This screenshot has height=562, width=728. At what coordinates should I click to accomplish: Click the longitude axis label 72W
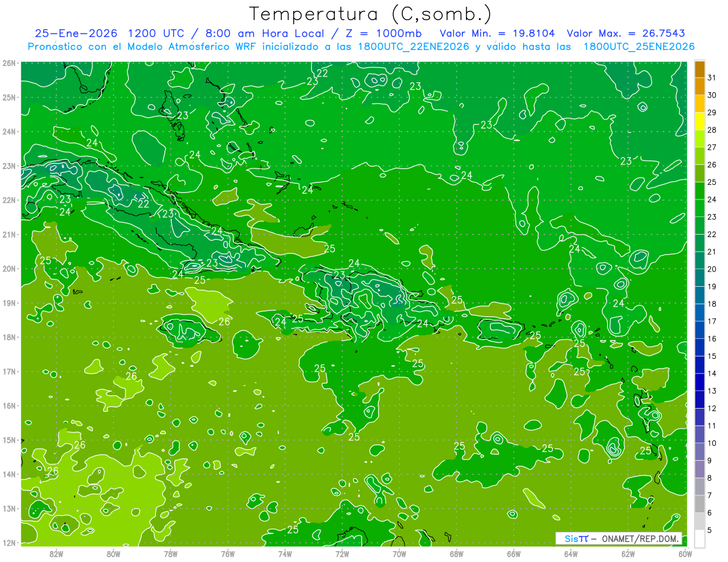(x=342, y=554)
